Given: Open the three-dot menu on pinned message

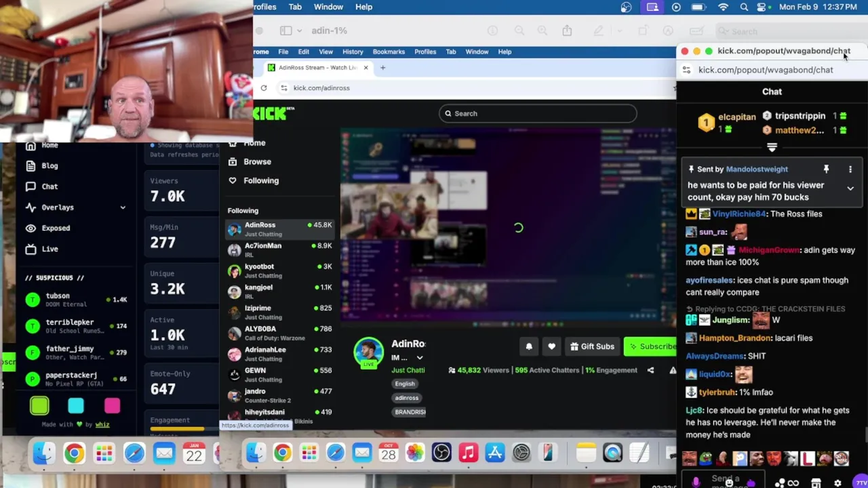Looking at the screenshot, I should (850, 169).
